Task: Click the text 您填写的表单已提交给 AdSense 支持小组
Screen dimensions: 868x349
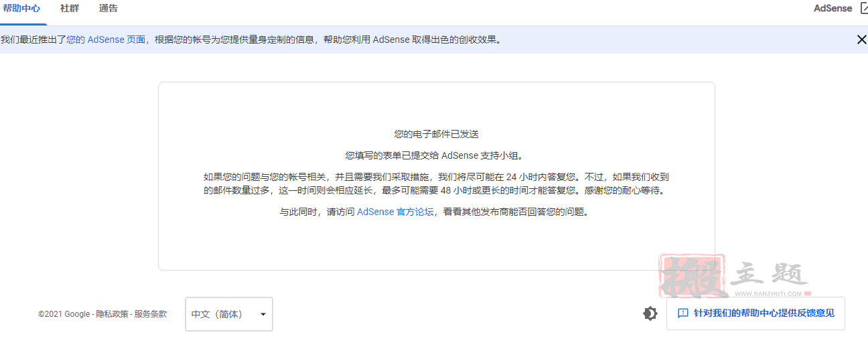Action: tap(437, 155)
